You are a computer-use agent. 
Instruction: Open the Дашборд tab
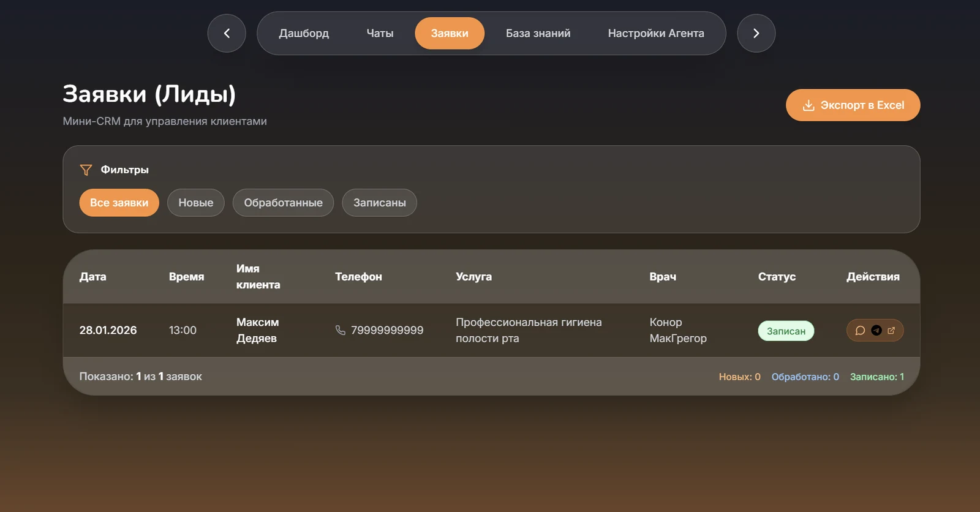click(304, 33)
